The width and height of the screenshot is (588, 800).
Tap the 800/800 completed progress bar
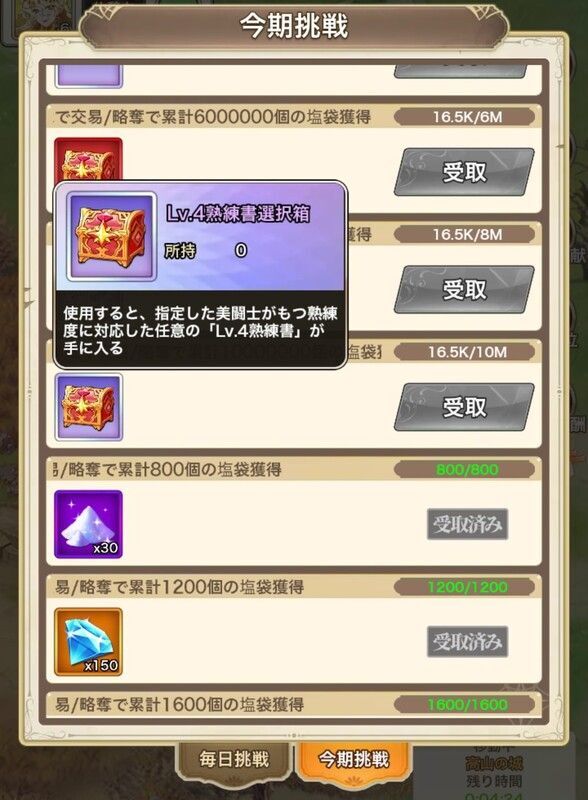tap(466, 469)
